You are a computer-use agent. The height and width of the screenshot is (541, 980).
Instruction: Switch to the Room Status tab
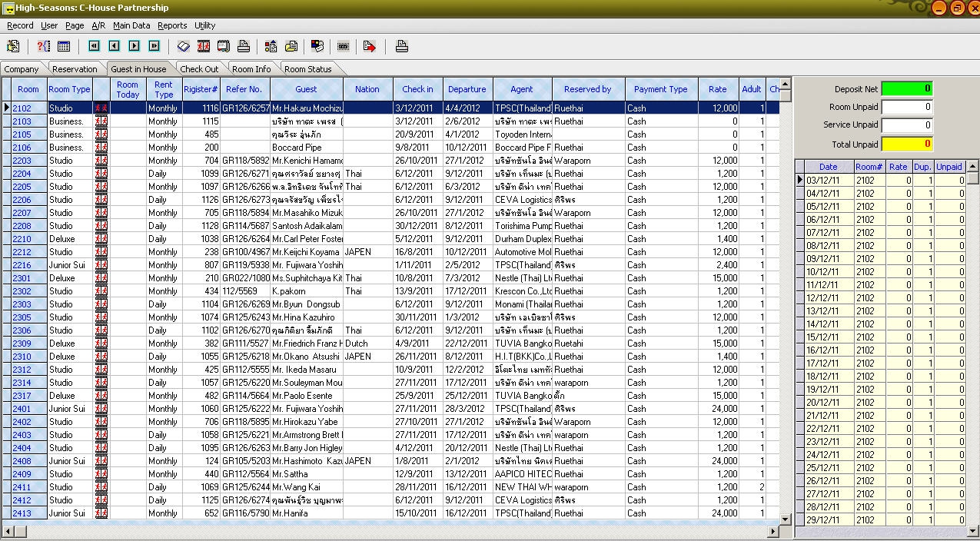point(307,69)
